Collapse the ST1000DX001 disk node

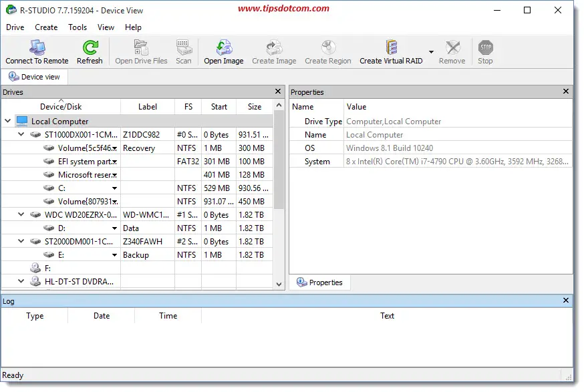(21, 134)
